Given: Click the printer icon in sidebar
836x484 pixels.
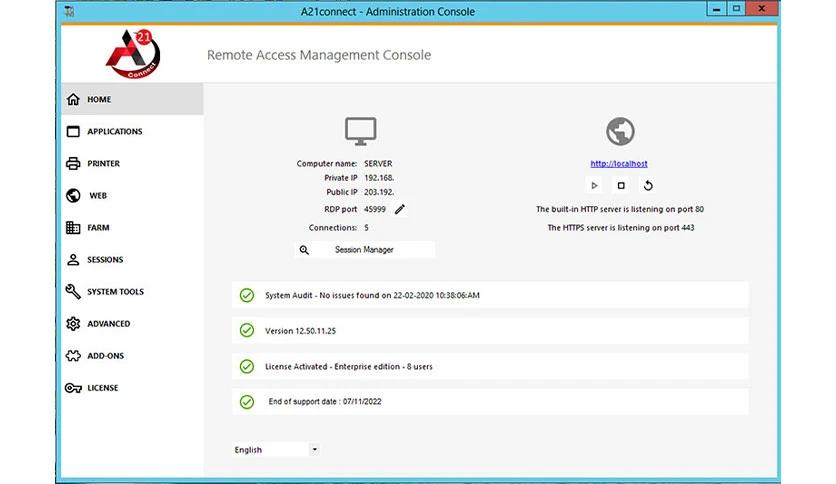Looking at the screenshot, I should click(x=73, y=163).
